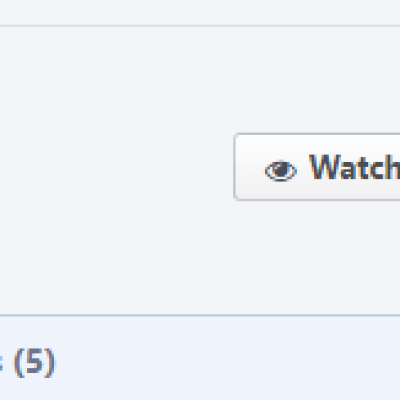Select the (5) count label
Image resolution: width=400 pixels, height=400 pixels.
click(34, 362)
